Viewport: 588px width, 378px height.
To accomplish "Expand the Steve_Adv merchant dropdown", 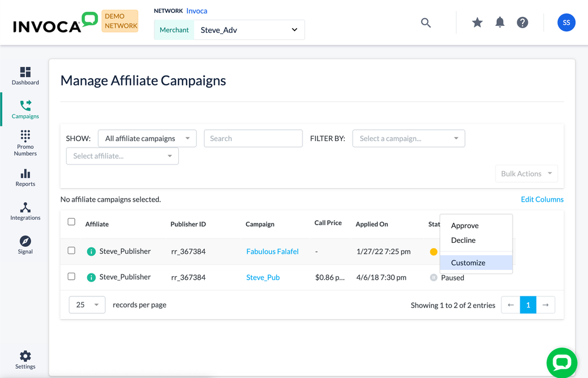I will (x=249, y=30).
